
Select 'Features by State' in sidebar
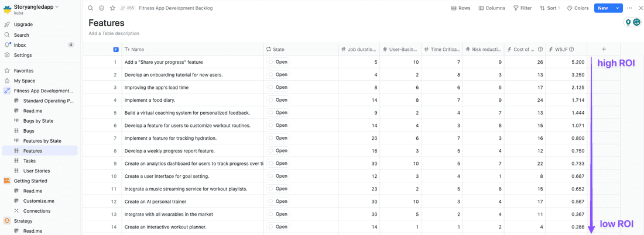pyautogui.click(x=42, y=141)
